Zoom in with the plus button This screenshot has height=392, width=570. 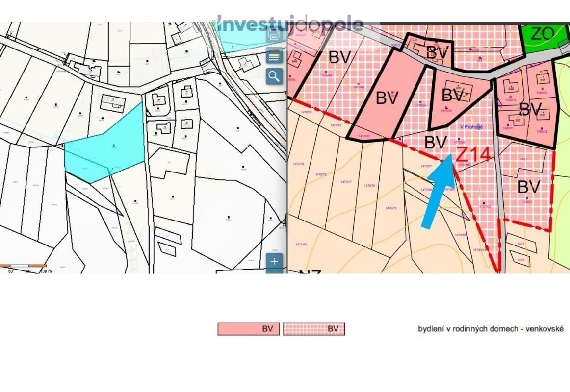(x=274, y=261)
